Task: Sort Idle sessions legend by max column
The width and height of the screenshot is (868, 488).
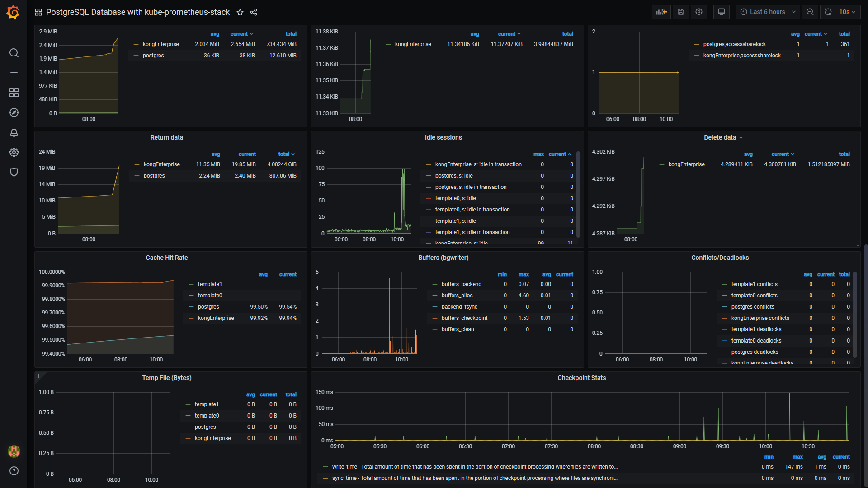Action: (x=538, y=154)
